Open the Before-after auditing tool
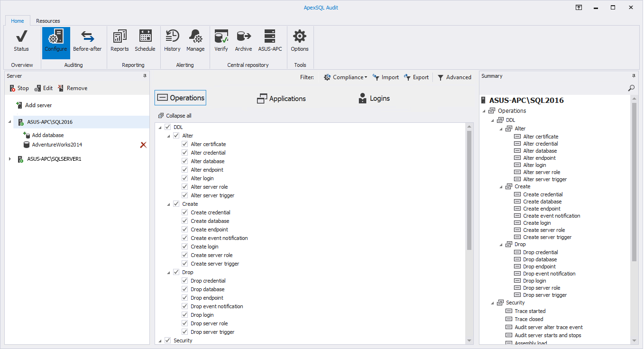Viewport: 644px width, 349px height. pos(87,41)
